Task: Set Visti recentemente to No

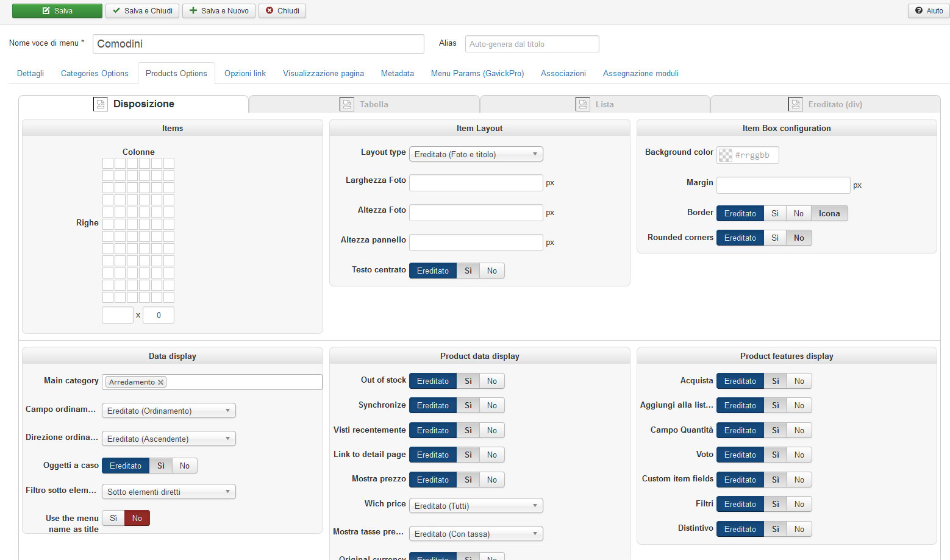Action: (x=492, y=430)
